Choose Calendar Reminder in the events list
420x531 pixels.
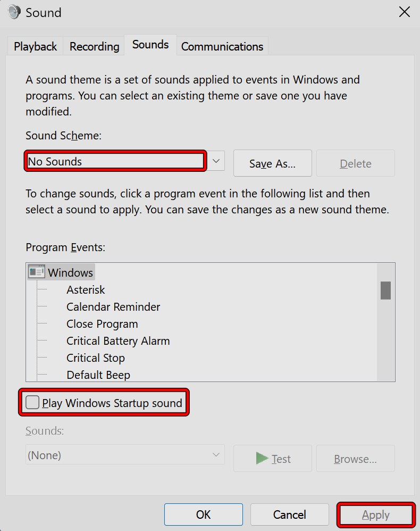pos(113,307)
